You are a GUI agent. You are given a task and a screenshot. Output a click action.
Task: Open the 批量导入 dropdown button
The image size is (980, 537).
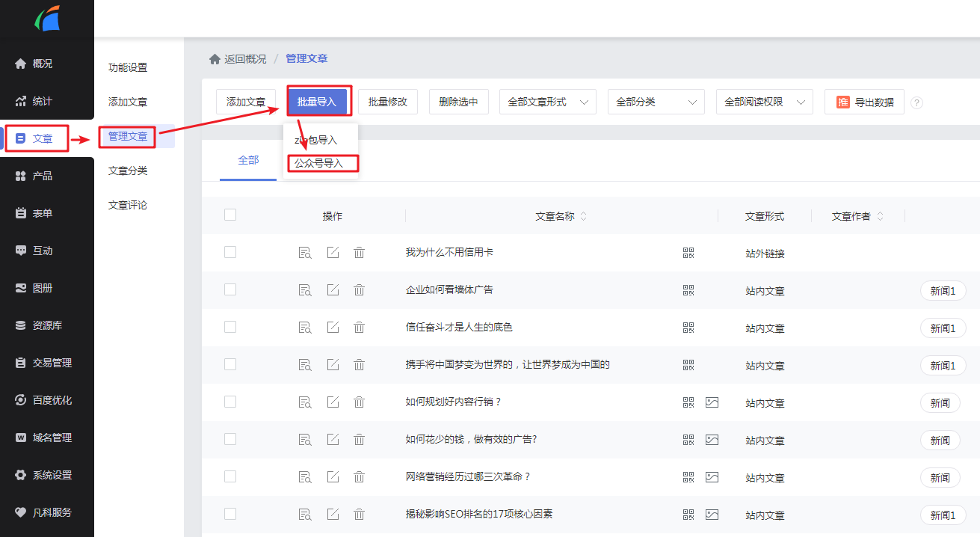point(317,102)
